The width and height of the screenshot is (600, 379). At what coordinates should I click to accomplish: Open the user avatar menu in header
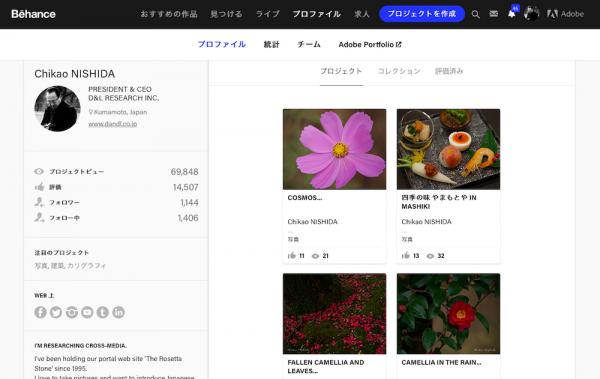[531, 14]
